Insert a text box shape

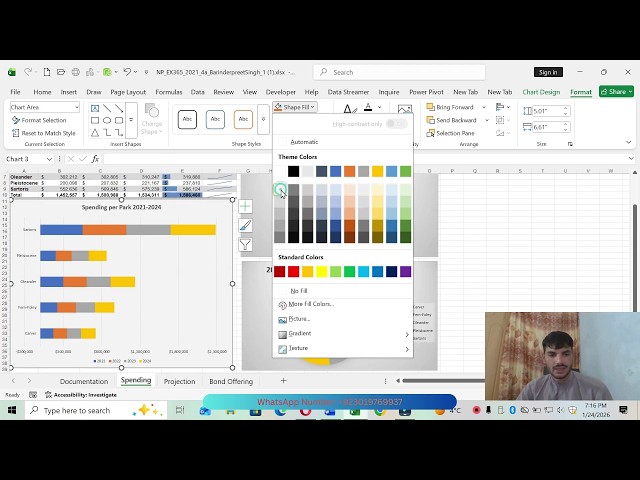[95, 108]
